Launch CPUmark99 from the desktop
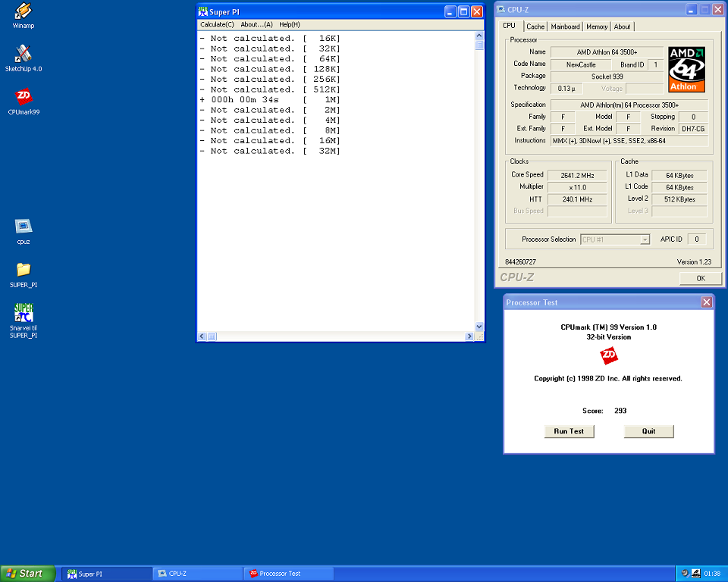 point(24,102)
